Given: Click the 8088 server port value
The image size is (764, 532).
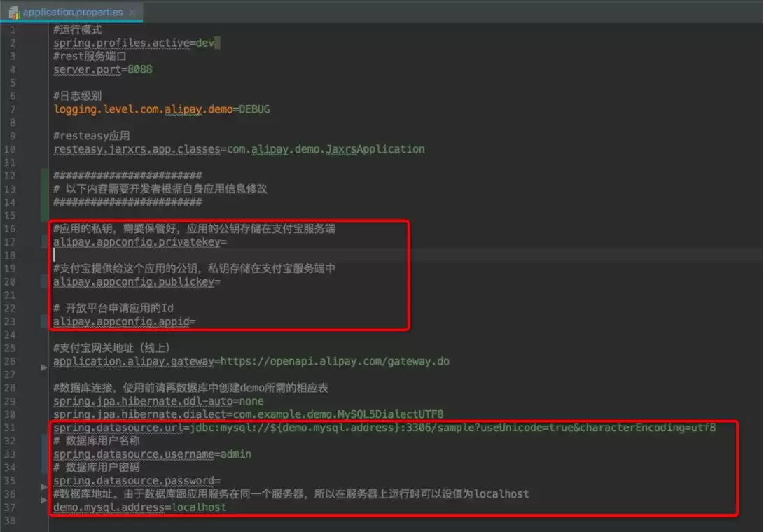Looking at the screenshot, I should [140, 70].
